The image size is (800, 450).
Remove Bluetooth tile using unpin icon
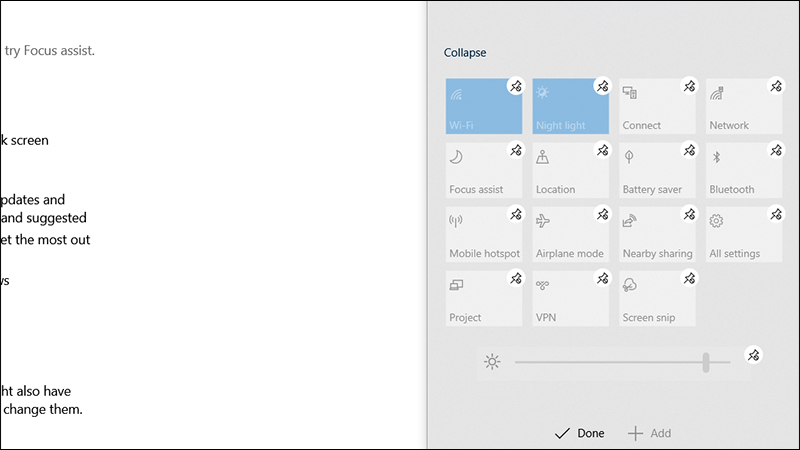click(776, 151)
